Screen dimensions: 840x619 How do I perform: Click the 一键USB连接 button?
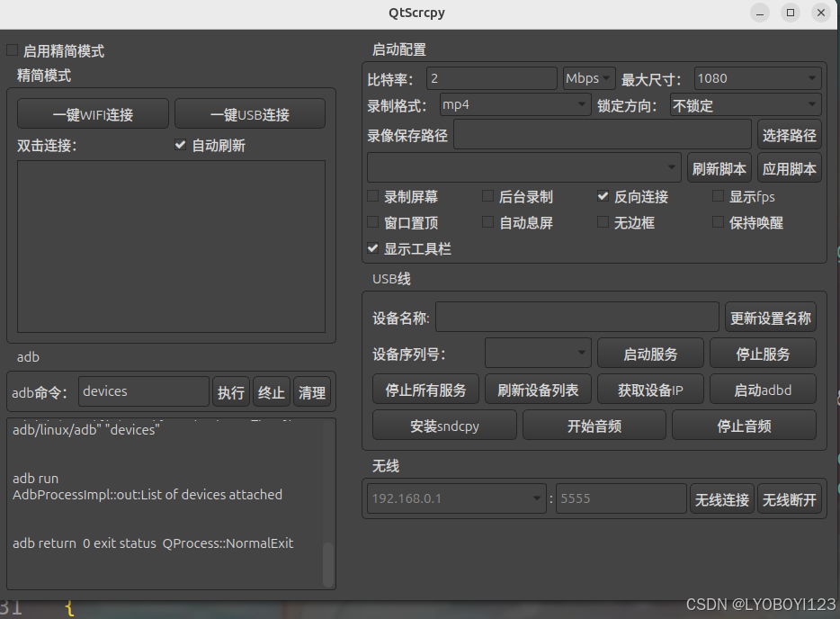tap(250, 113)
